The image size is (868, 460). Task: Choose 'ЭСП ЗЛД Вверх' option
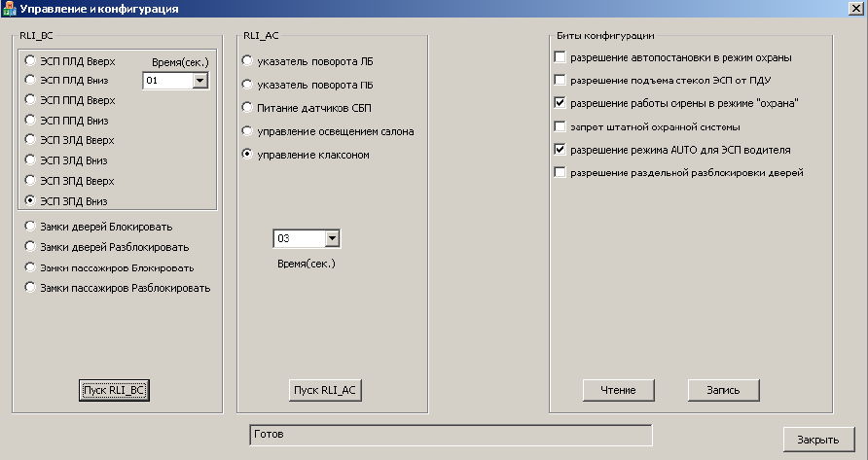(31, 140)
